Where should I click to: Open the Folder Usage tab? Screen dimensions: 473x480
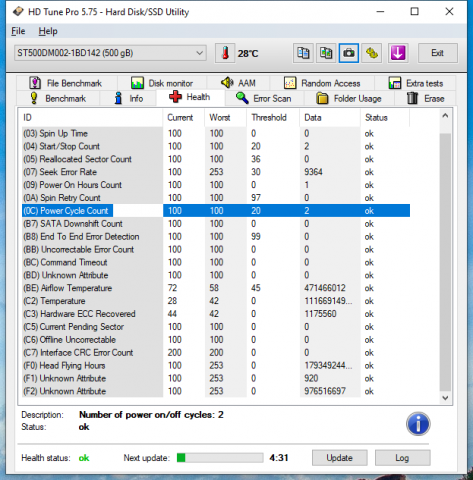coord(349,98)
